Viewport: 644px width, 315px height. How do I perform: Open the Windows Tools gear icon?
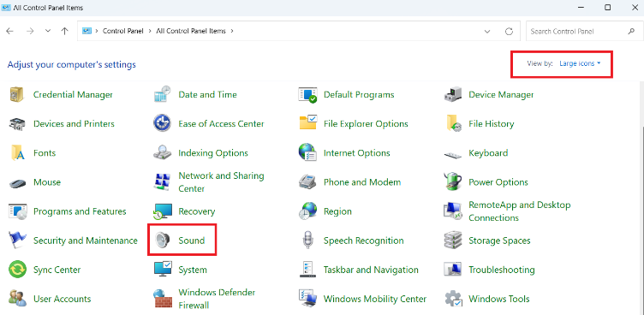453,299
